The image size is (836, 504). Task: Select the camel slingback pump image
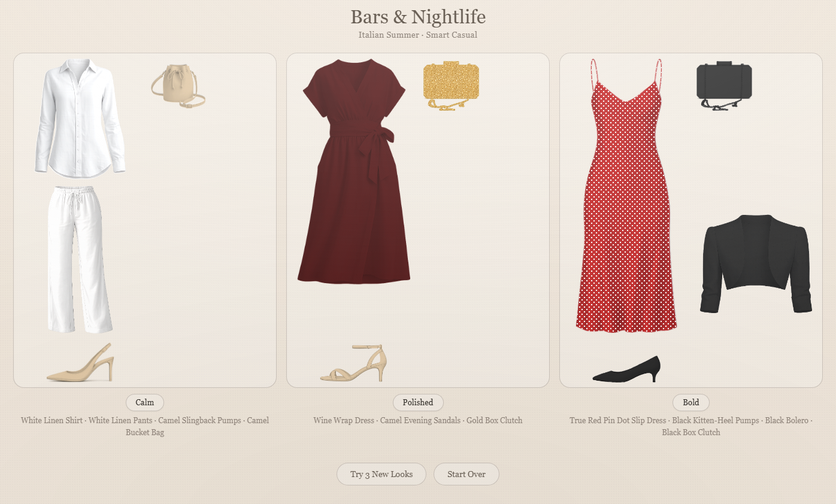pos(80,362)
